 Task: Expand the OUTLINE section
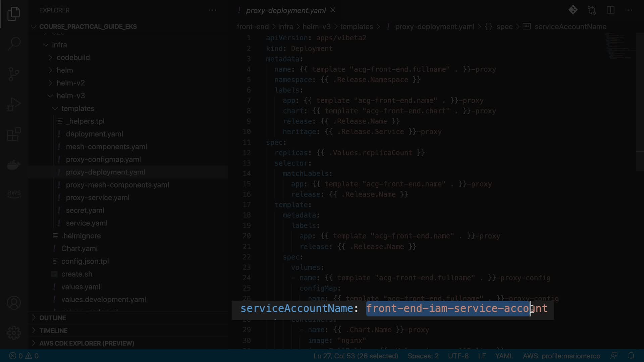pos(52,318)
